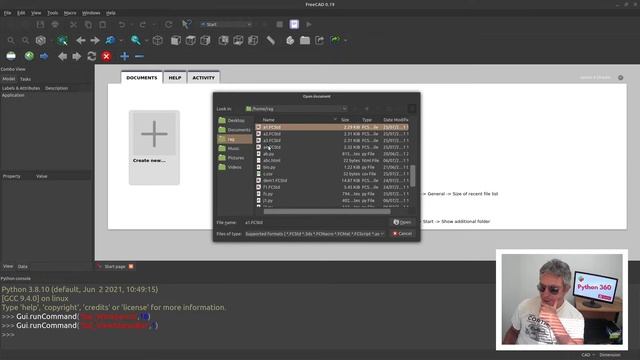
Task: Click the file list horizontal scrollbar
Action: 327,211
